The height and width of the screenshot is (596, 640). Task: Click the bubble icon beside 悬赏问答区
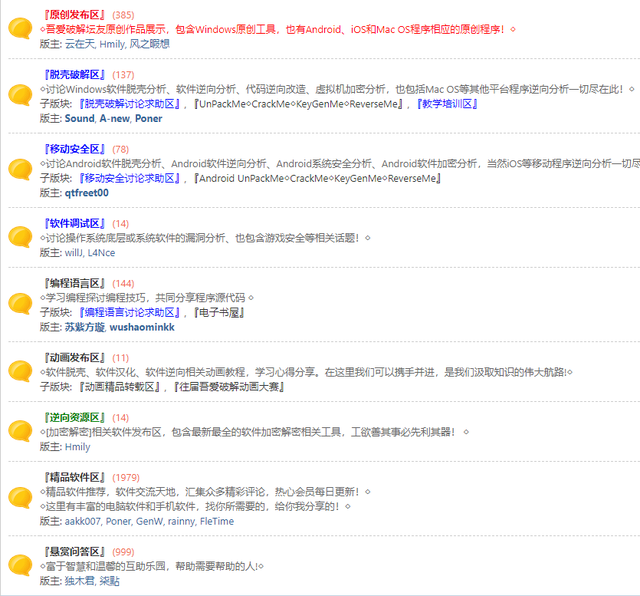pos(21,565)
